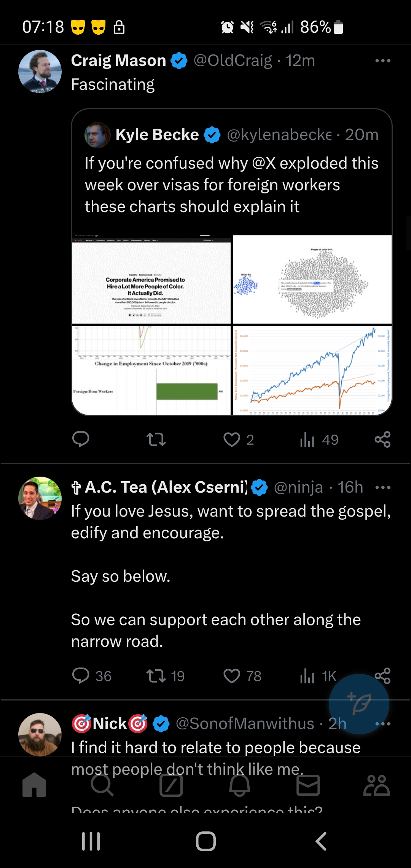View analytics showing 49 views
Viewport: 411px width, 868px height.
coord(319,440)
